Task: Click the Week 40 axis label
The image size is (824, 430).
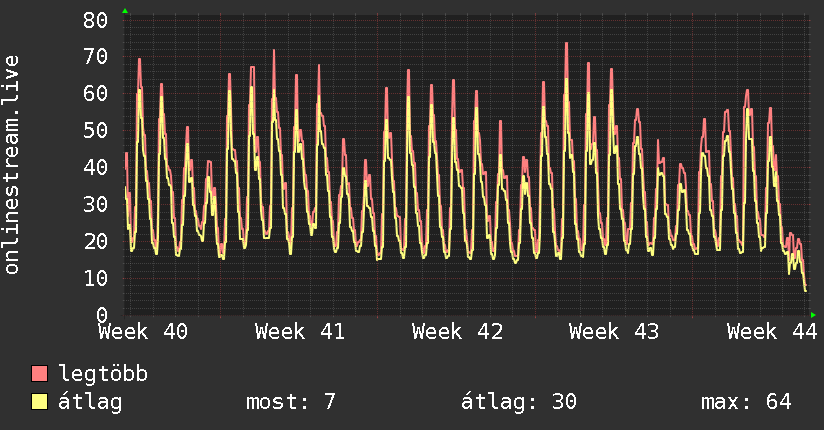Action: click(143, 332)
